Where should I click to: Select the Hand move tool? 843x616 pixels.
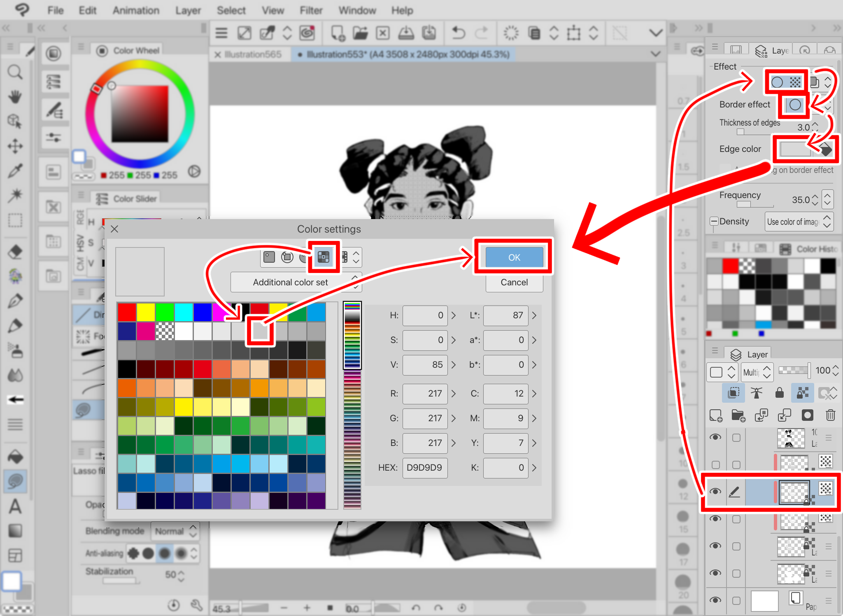pos(15,97)
